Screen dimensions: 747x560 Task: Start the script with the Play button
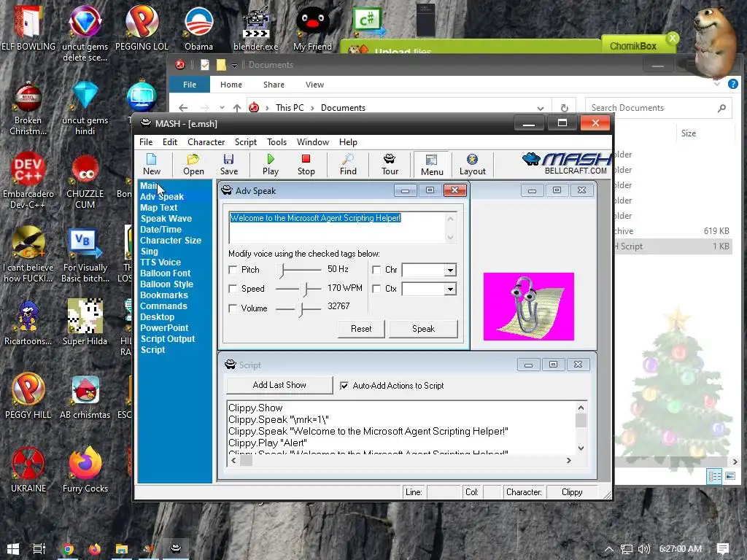point(270,164)
